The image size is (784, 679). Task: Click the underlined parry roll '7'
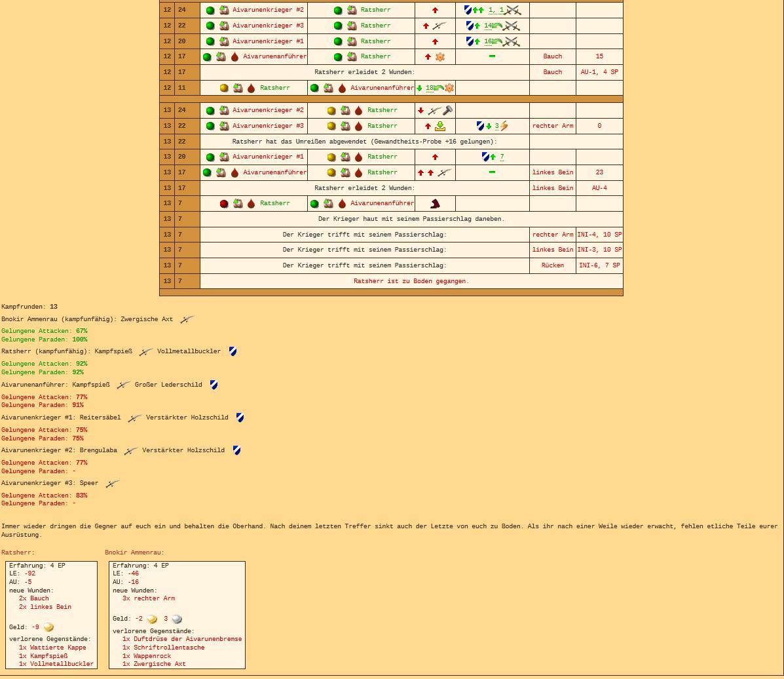(502, 157)
